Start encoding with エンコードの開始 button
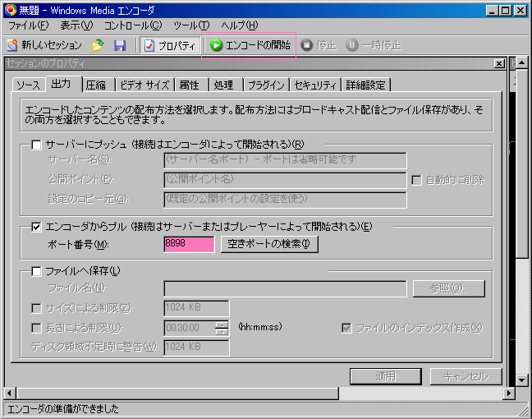 coord(250,45)
